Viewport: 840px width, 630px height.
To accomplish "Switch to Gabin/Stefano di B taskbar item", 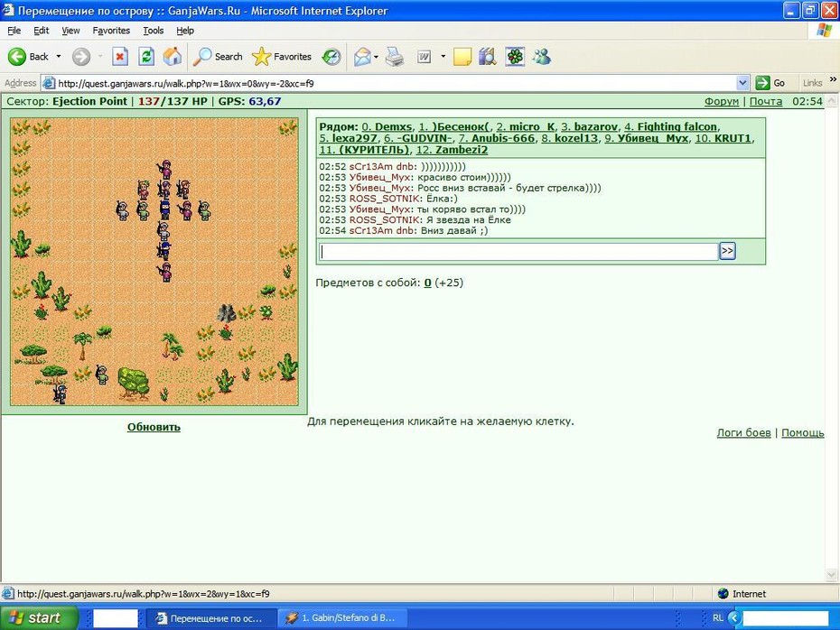I will coord(342,618).
